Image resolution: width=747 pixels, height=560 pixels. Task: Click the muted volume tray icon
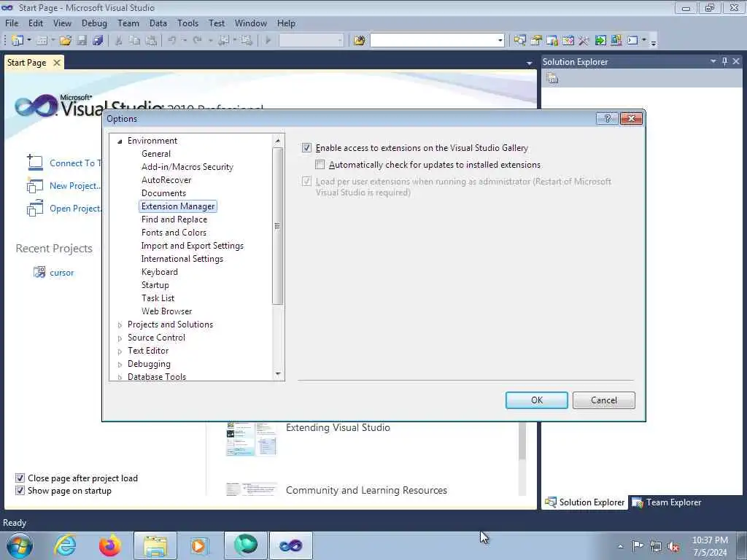[x=673, y=546]
